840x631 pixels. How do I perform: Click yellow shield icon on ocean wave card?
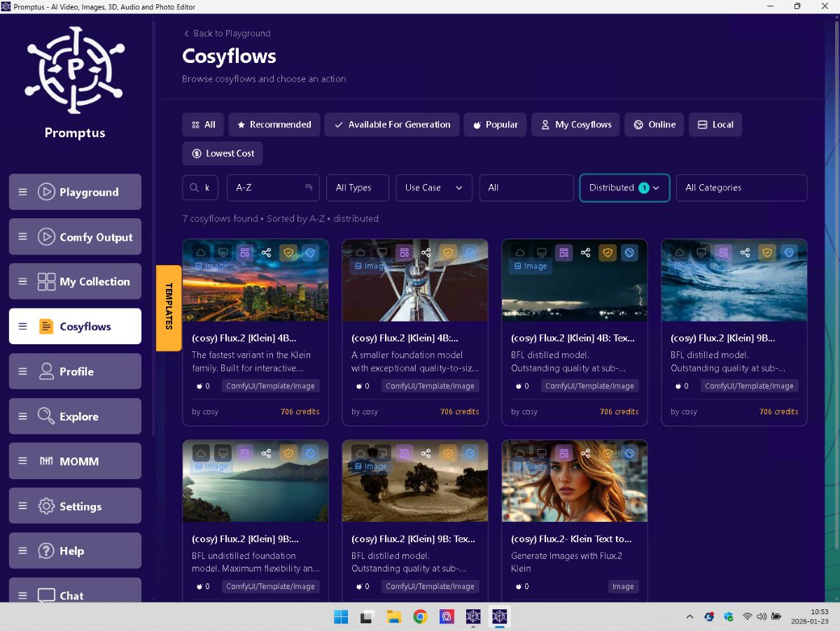767,253
